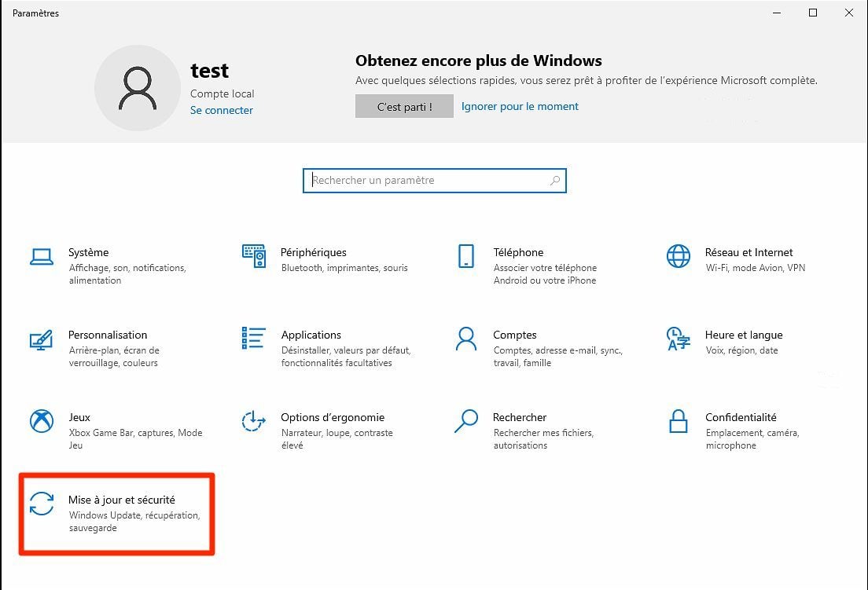The width and height of the screenshot is (868, 590).
Task: Click 'Rechercher mes fichiers, autorisations' description
Action: click(x=543, y=439)
